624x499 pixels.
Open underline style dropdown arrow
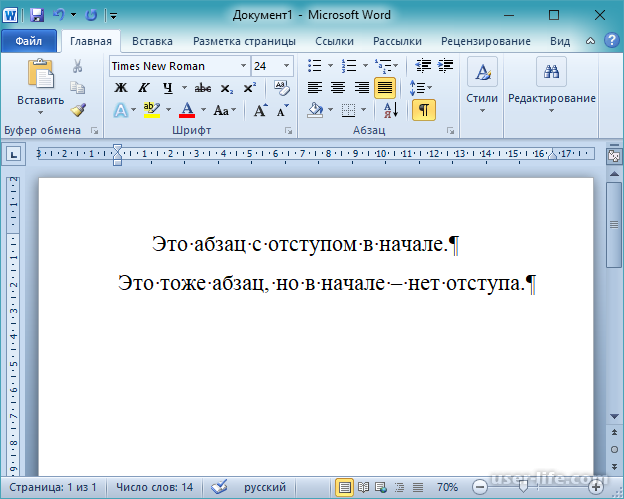click(184, 88)
